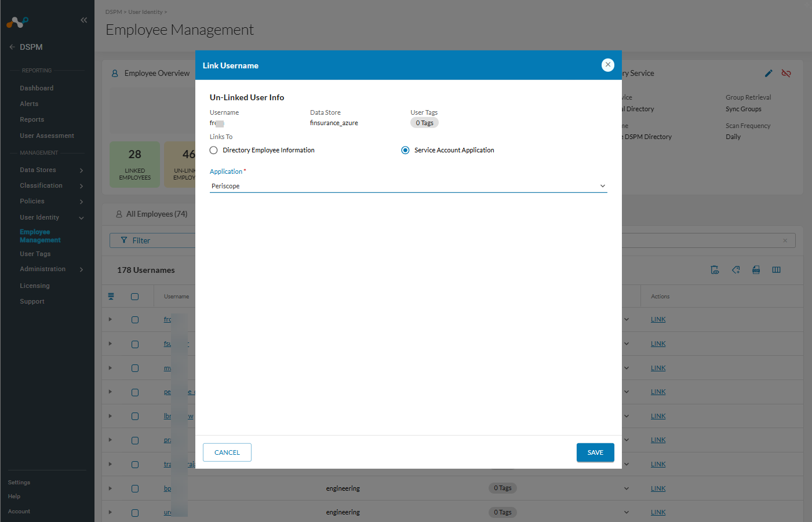The width and height of the screenshot is (812, 522).
Task: Select Directory Employee Information radio button
Action: pyautogui.click(x=214, y=150)
